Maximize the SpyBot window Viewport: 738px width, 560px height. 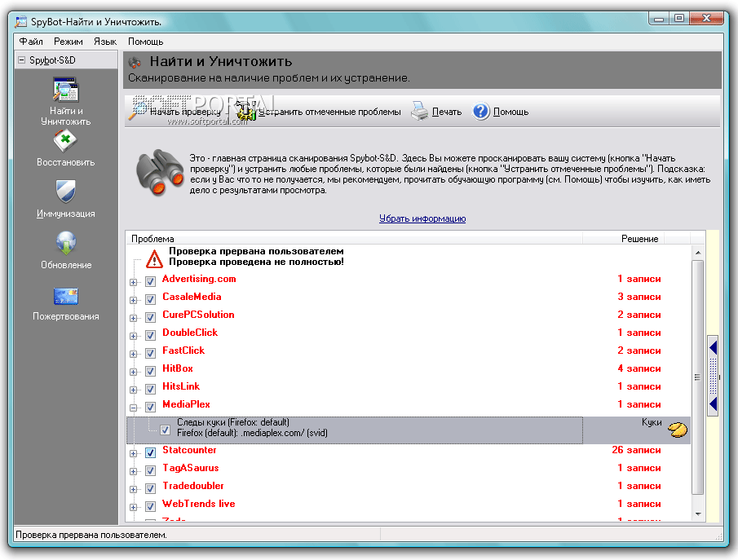click(679, 19)
